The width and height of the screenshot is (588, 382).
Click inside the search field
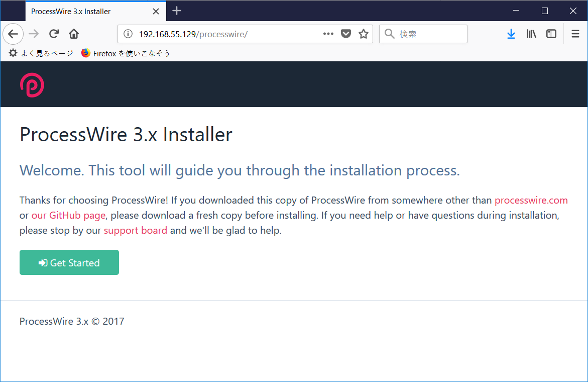click(x=427, y=34)
